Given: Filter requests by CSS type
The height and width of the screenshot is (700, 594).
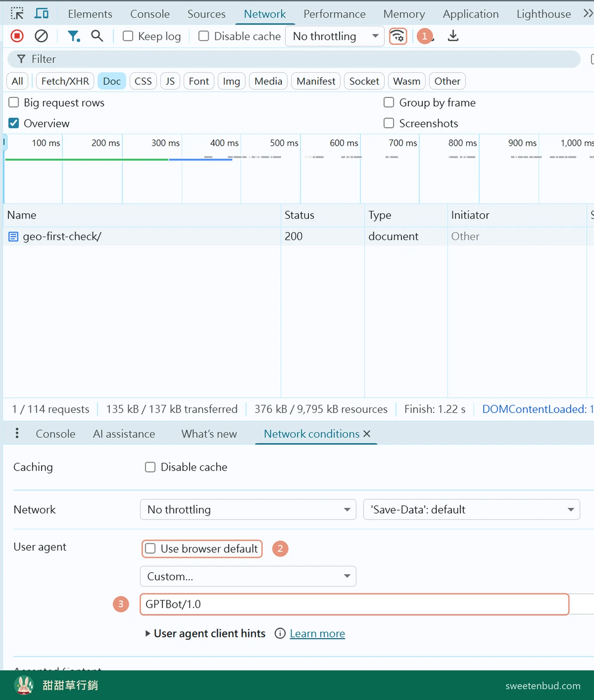Looking at the screenshot, I should coord(143,81).
